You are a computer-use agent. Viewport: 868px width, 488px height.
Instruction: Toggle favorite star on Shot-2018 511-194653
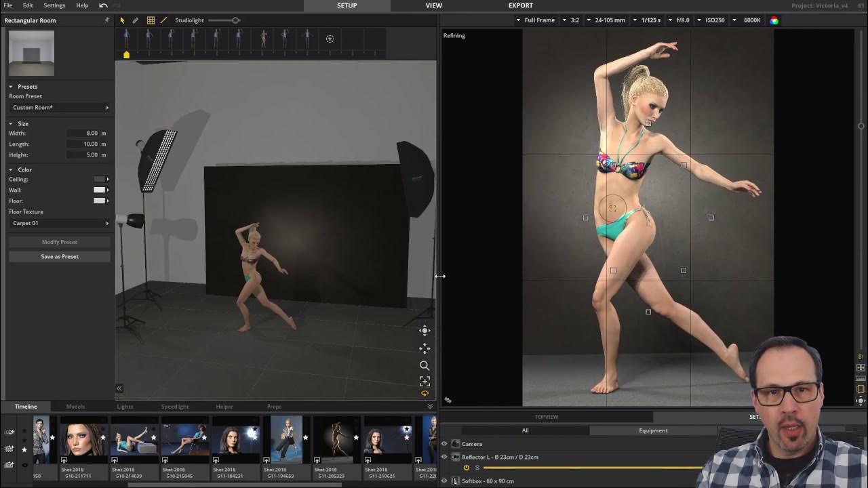pyautogui.click(x=305, y=438)
